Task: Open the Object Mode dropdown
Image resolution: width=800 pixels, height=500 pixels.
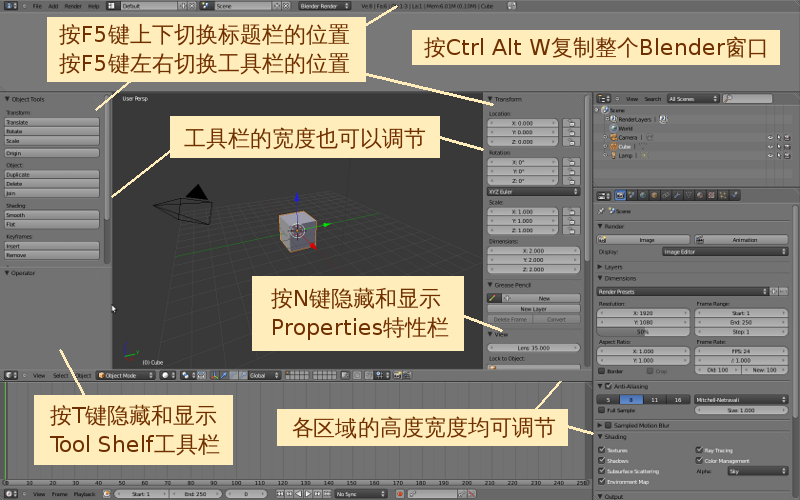Action: (x=126, y=376)
